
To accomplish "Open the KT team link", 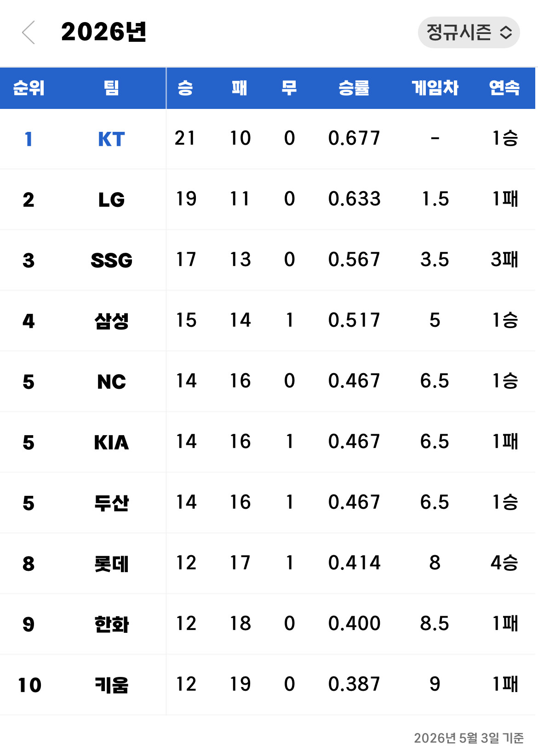I will tap(111, 139).
